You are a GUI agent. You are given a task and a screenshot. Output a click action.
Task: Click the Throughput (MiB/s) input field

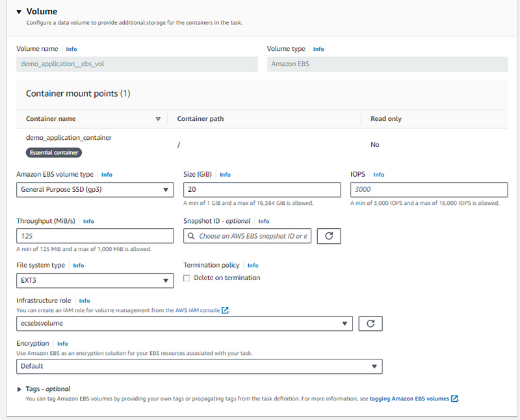pyautogui.click(x=95, y=236)
